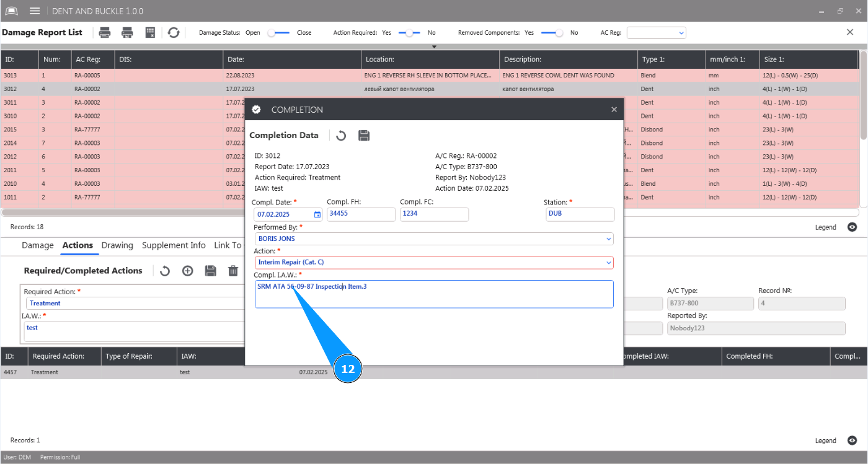Toggle Legend eye beside Records: 1

pyautogui.click(x=852, y=440)
